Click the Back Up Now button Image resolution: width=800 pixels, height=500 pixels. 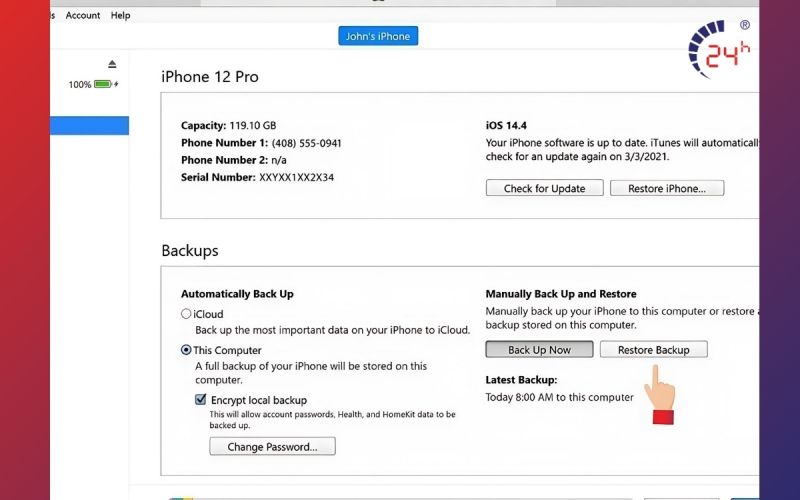coord(539,349)
